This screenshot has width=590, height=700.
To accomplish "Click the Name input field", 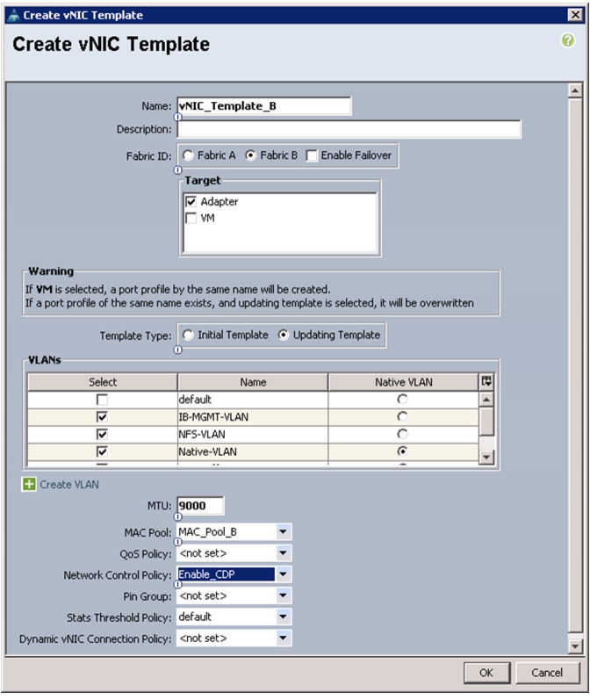I will (x=263, y=105).
